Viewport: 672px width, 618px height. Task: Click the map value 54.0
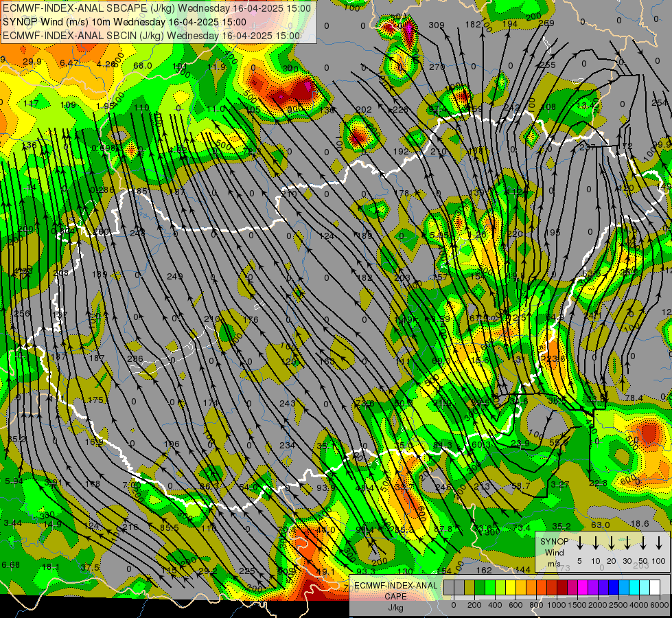coord(248,487)
